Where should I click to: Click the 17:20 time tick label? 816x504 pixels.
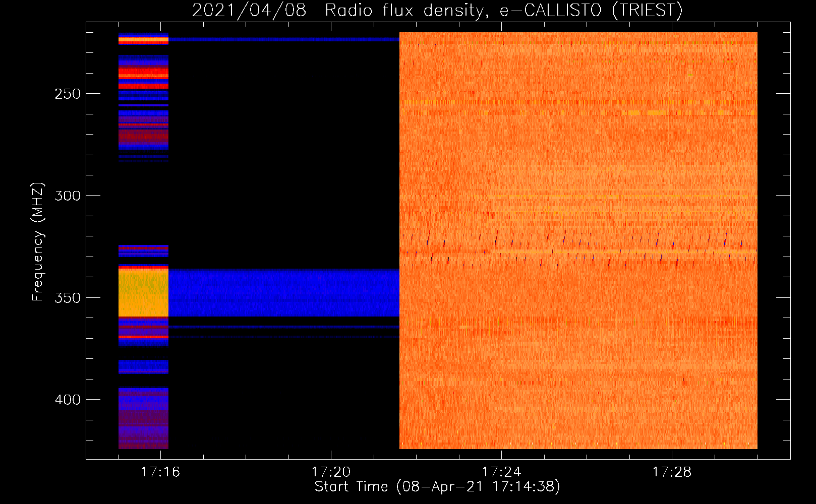tap(331, 472)
